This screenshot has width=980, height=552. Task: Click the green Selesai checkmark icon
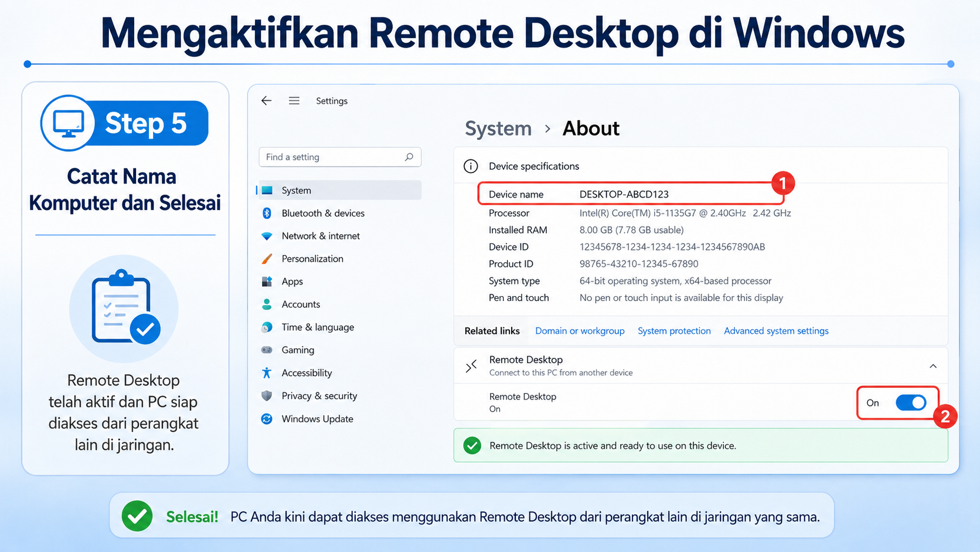(137, 516)
